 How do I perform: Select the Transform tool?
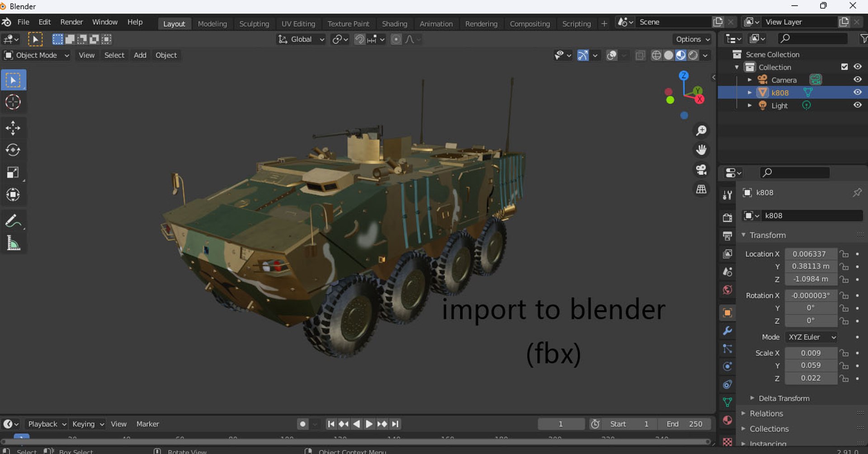[x=13, y=195]
